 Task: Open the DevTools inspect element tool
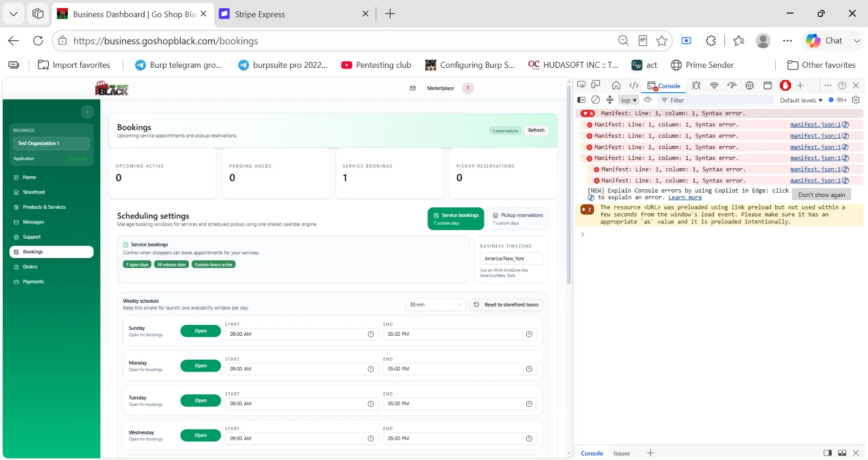(x=582, y=85)
